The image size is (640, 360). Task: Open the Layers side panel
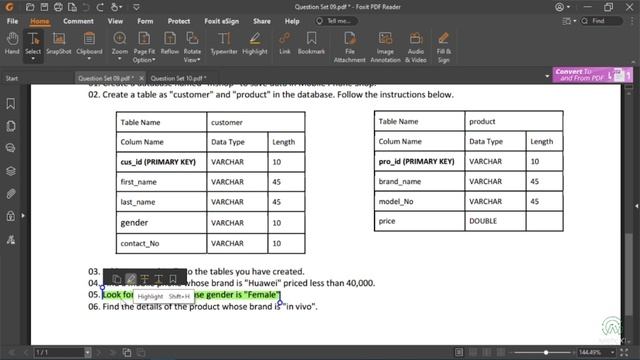click(11, 171)
